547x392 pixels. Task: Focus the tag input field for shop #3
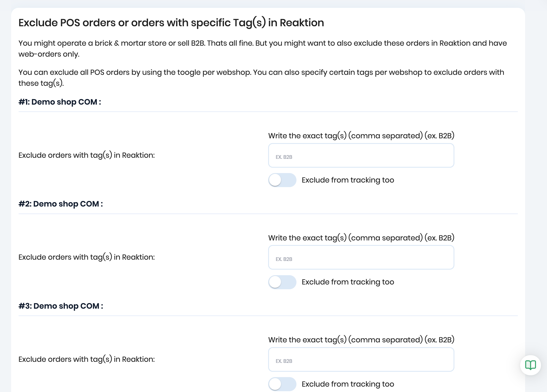pyautogui.click(x=361, y=359)
